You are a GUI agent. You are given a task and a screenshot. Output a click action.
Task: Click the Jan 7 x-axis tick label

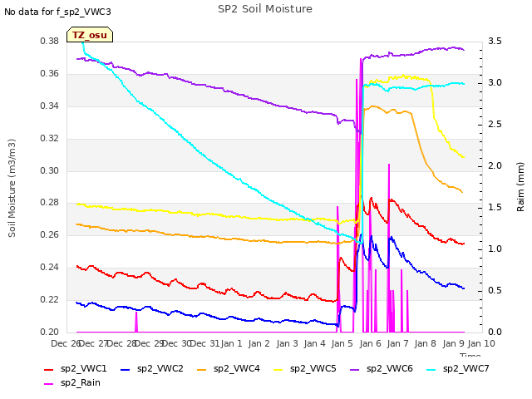397,343
